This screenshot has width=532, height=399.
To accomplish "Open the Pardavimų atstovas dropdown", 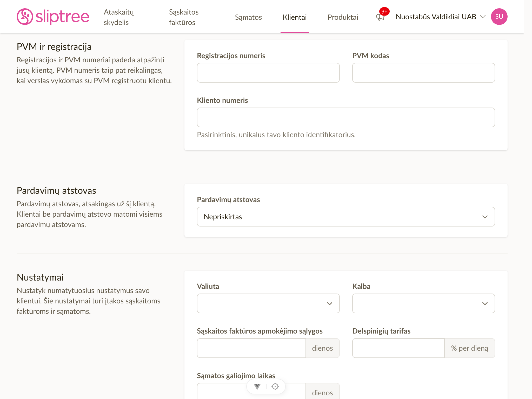I will (346, 217).
